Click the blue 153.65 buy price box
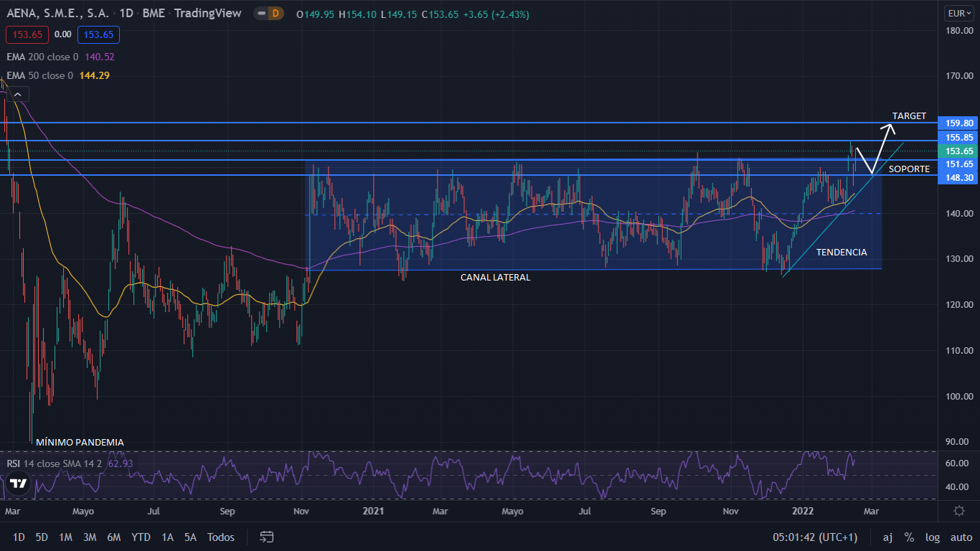Screen dimensions: 980x551 [99, 34]
